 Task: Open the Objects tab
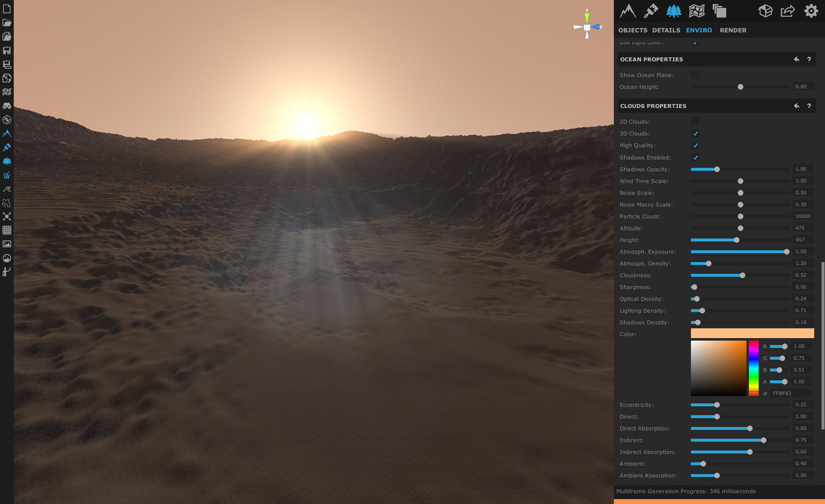pos(632,30)
